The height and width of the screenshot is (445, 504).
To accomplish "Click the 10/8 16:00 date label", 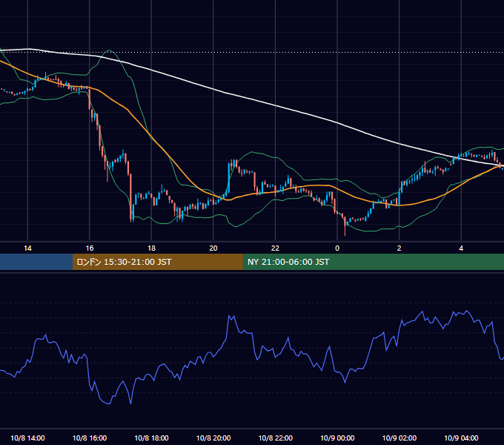I will [x=90, y=438].
